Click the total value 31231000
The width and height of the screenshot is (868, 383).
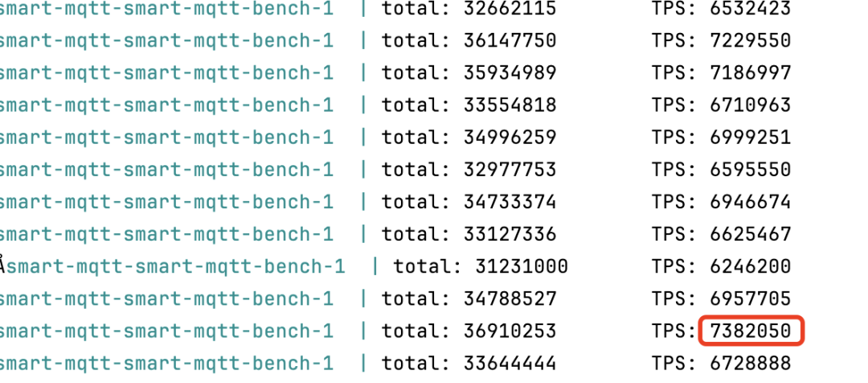pyautogui.click(x=522, y=266)
